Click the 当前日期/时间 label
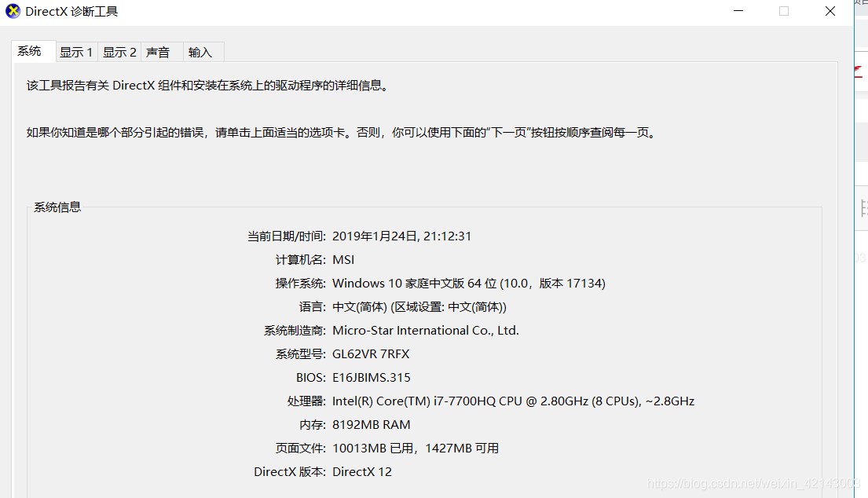868x498 pixels. coord(286,236)
